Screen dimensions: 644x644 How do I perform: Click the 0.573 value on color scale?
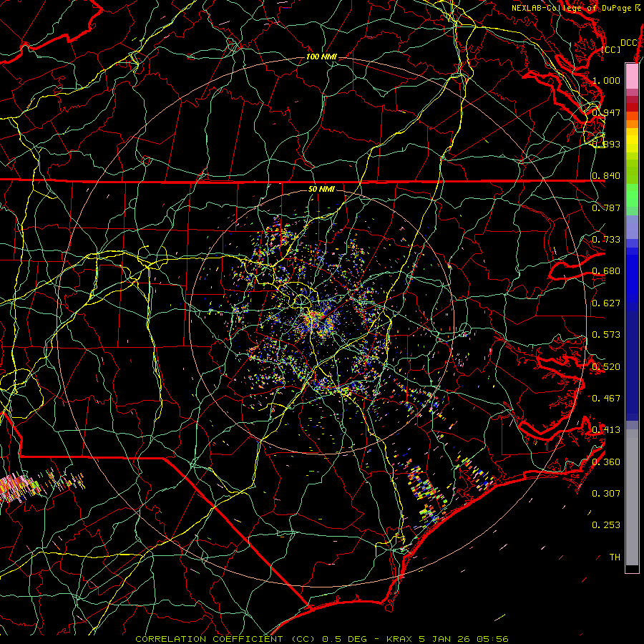tap(606, 335)
